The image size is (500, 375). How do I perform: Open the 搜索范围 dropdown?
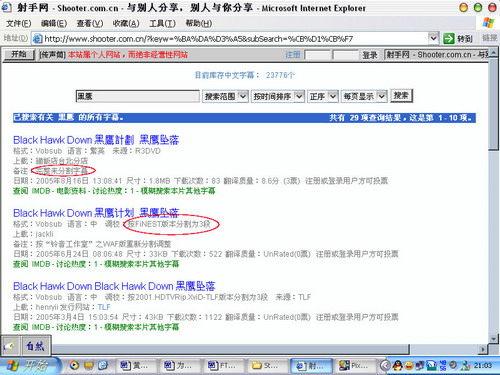(x=225, y=96)
